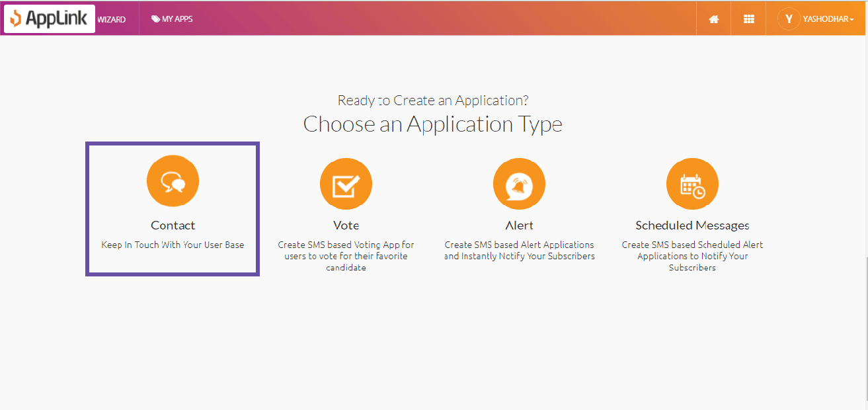
Task: Click 'Choose an Application Type' heading
Action: pyautogui.click(x=433, y=124)
